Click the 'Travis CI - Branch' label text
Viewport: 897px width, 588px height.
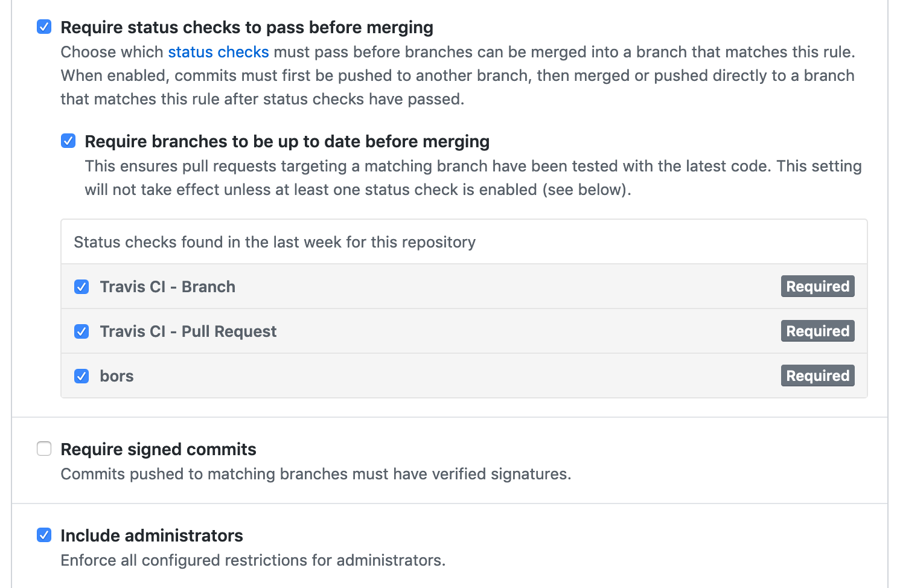[x=167, y=287]
